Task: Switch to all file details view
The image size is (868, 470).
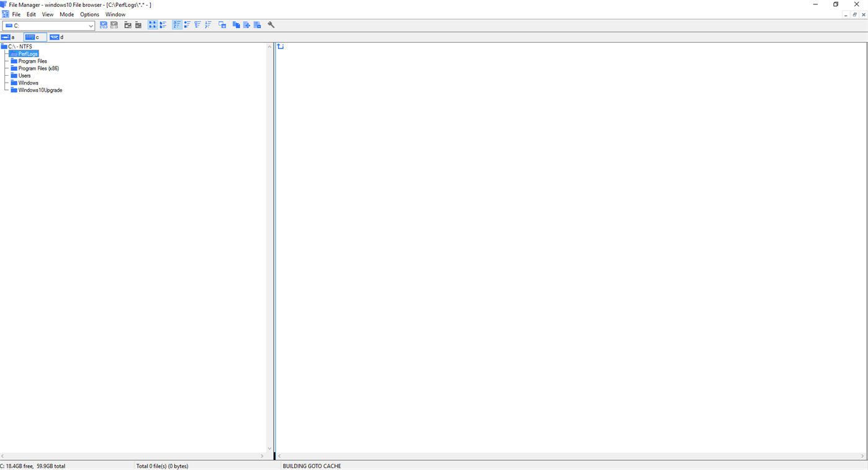Action: pos(163,25)
